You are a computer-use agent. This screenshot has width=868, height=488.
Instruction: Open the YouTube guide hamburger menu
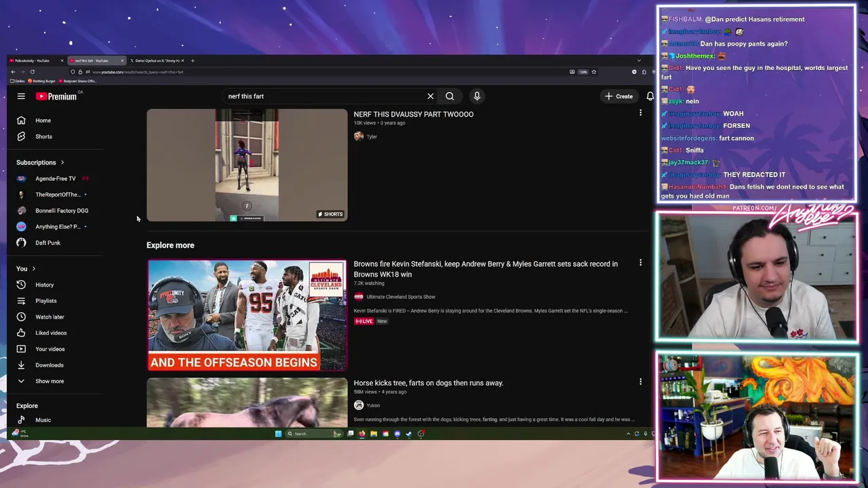[21, 96]
